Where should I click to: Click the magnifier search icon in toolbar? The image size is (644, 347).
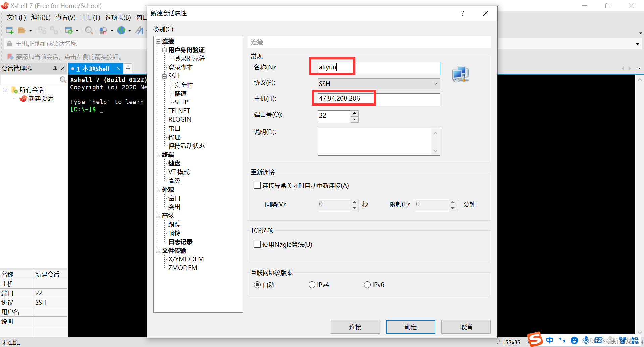coord(89,30)
